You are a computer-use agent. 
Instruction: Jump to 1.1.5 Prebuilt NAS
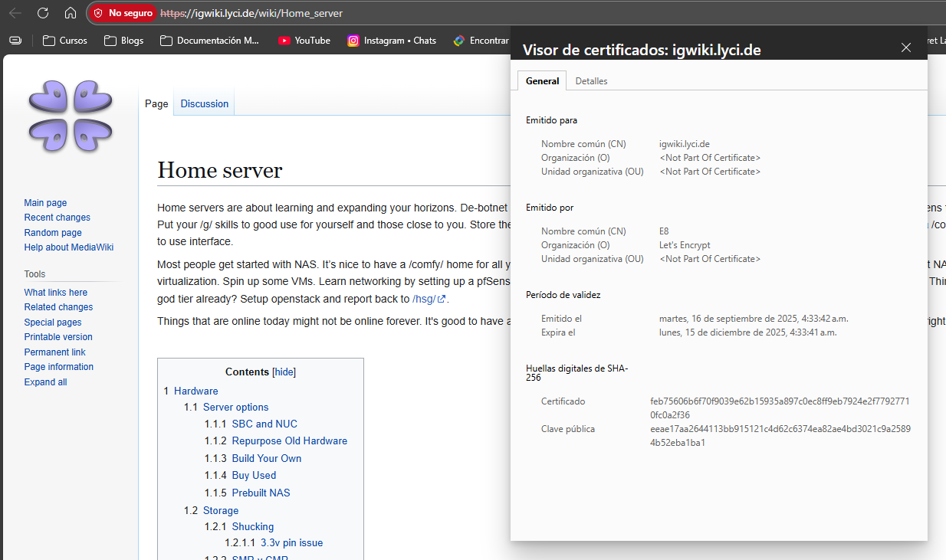(x=247, y=493)
